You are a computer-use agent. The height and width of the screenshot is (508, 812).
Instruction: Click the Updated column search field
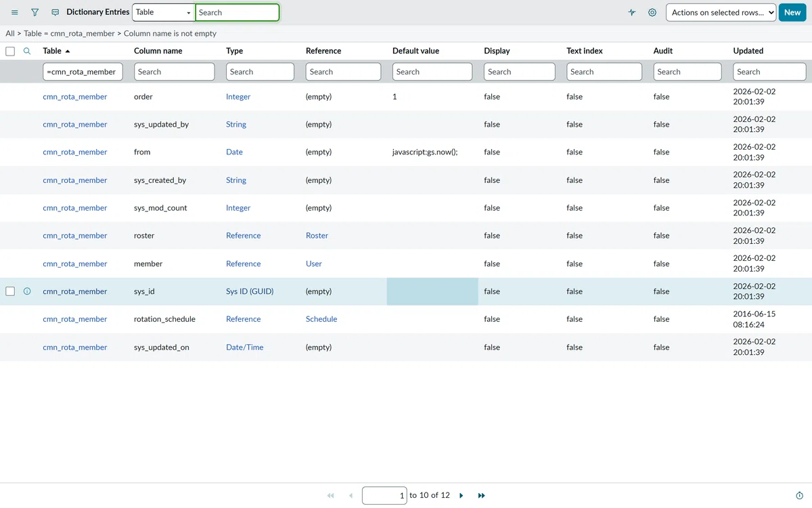click(769, 72)
